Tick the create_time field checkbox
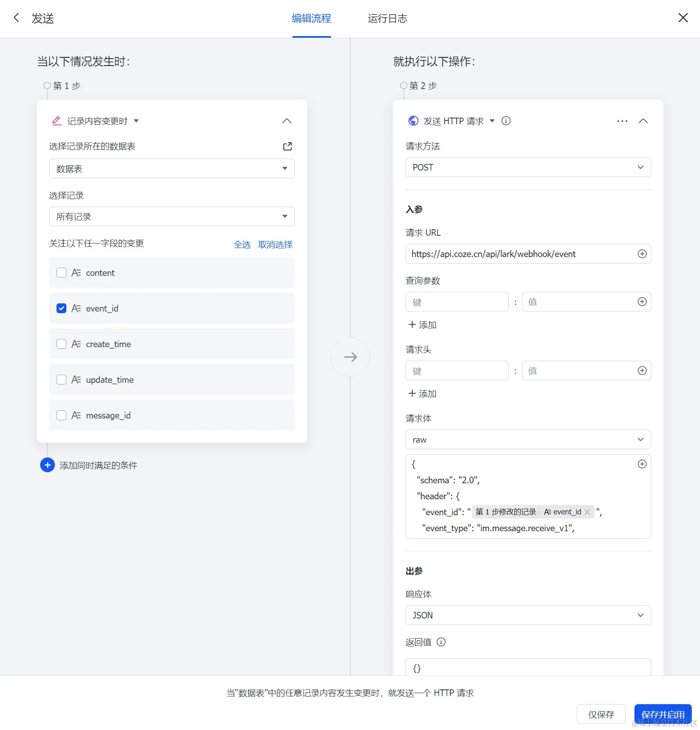700x730 pixels. (x=61, y=344)
